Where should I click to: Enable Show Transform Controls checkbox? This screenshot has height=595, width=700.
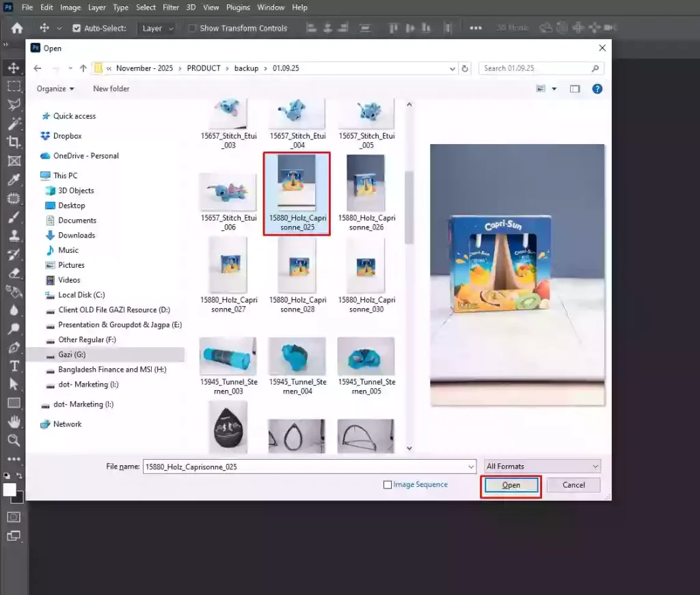pyautogui.click(x=192, y=28)
